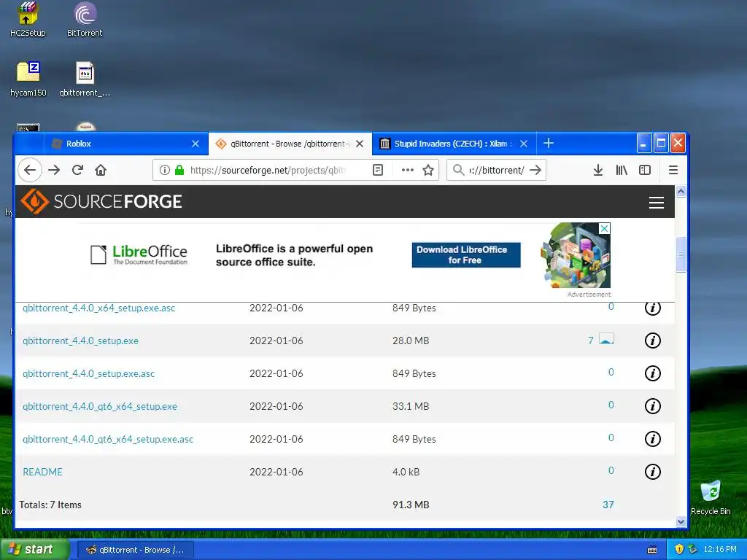747x560 pixels.
Task: Go back to the previous page
Action: [30, 170]
